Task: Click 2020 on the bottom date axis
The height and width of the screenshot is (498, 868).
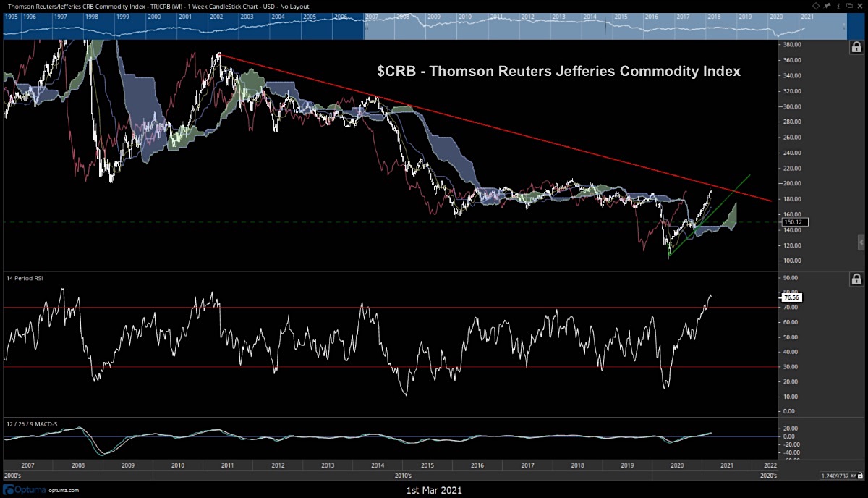Action: click(678, 465)
